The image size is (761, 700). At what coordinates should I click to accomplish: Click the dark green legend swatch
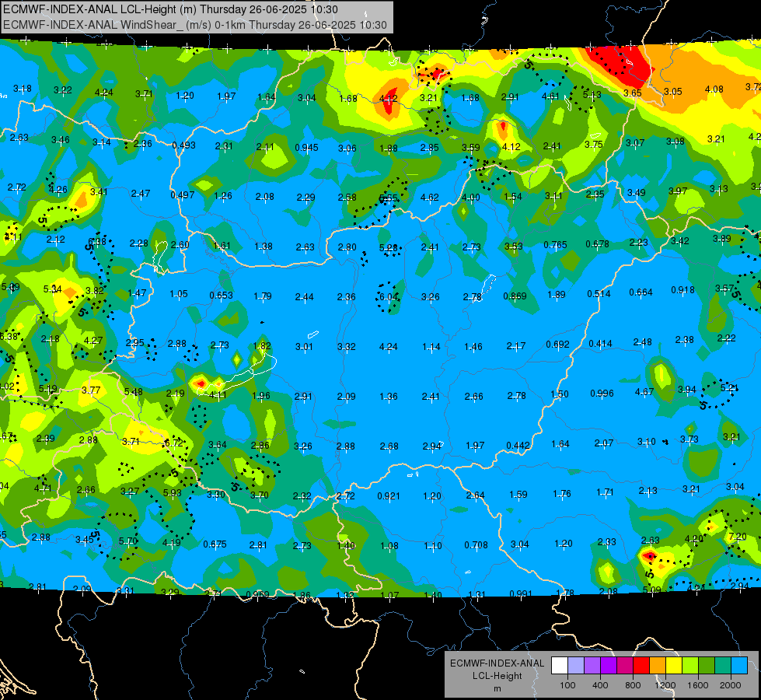pyautogui.click(x=707, y=666)
